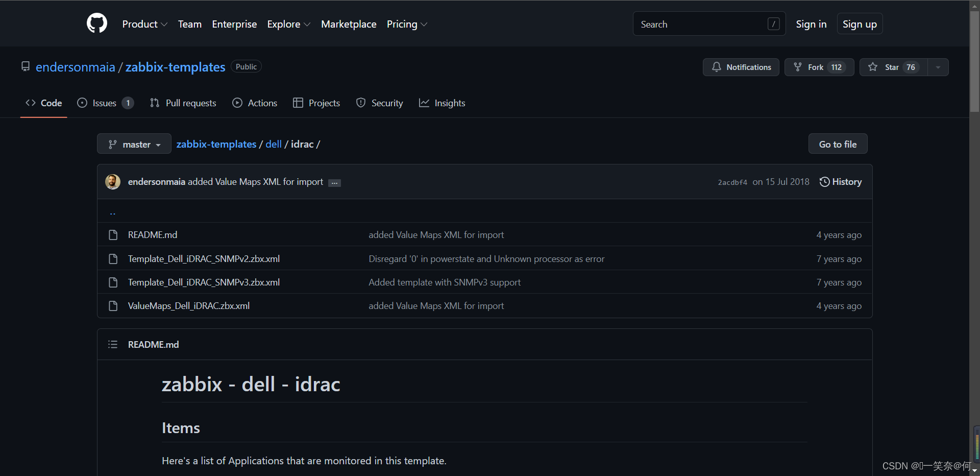Expand commit details ellipsis button
The image size is (980, 476).
(x=334, y=183)
